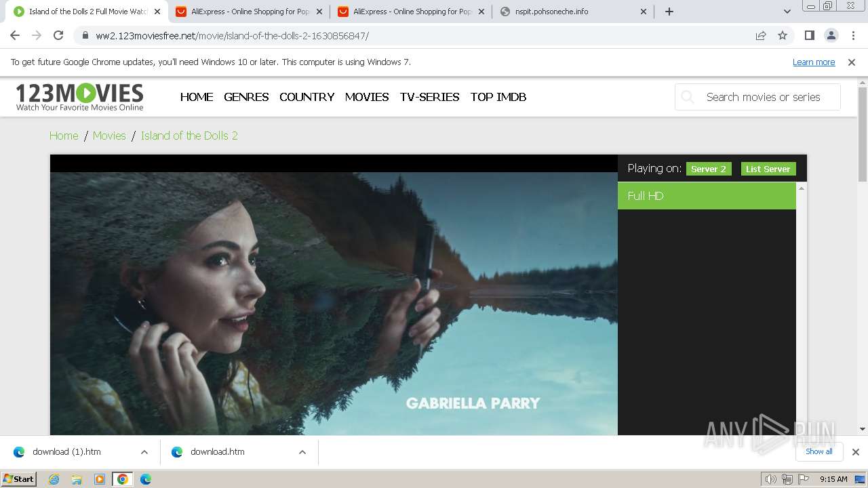The image size is (868, 488).
Task: Open the download.htm file
Action: (217, 452)
